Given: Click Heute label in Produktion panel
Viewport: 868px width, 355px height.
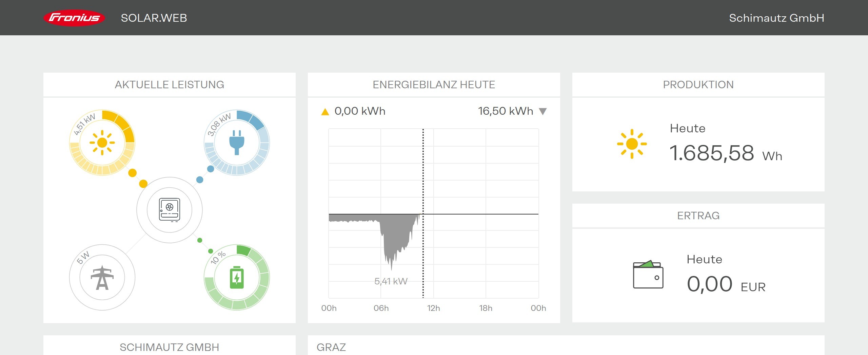Looking at the screenshot, I should point(688,128).
